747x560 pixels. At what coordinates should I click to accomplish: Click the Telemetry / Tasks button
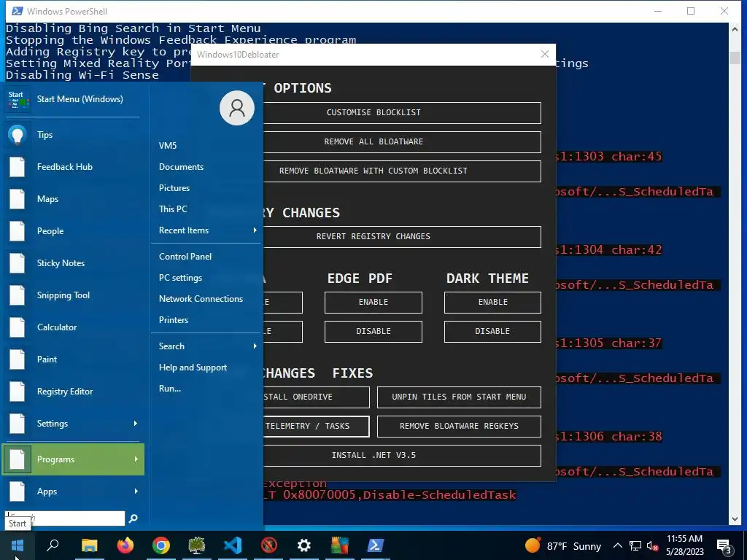pos(317,426)
